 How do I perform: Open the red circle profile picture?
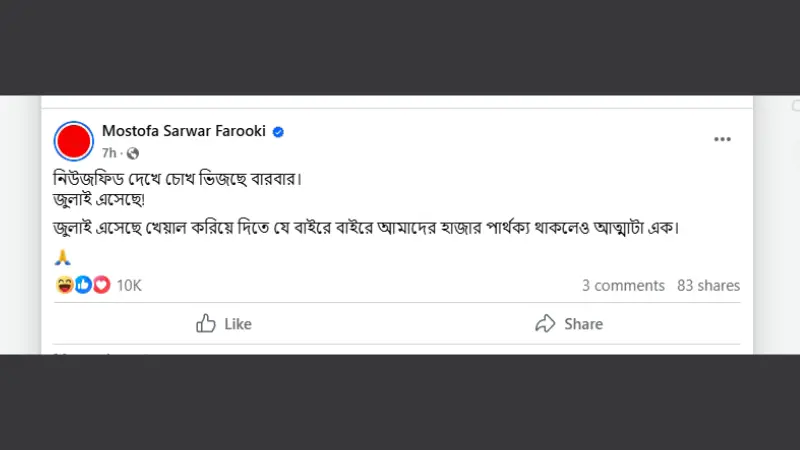(x=73, y=141)
